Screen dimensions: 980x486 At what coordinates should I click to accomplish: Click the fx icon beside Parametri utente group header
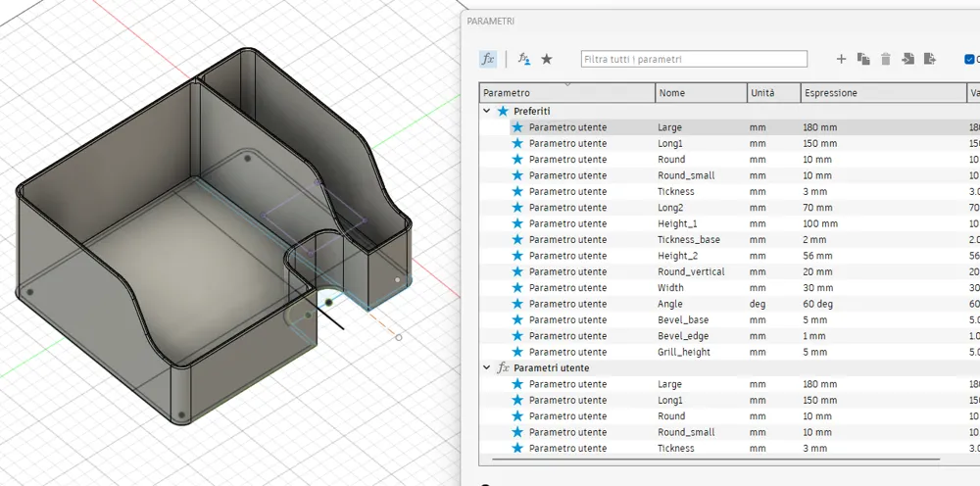[503, 368]
